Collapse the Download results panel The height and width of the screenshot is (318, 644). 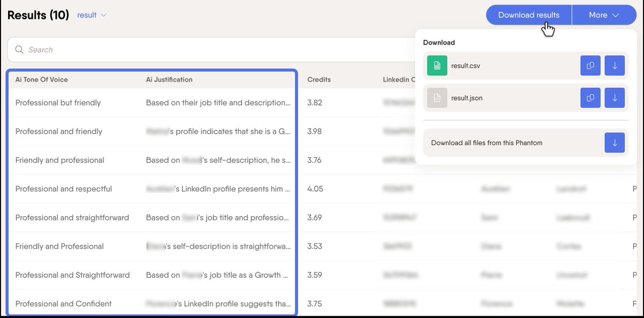pyautogui.click(x=528, y=14)
